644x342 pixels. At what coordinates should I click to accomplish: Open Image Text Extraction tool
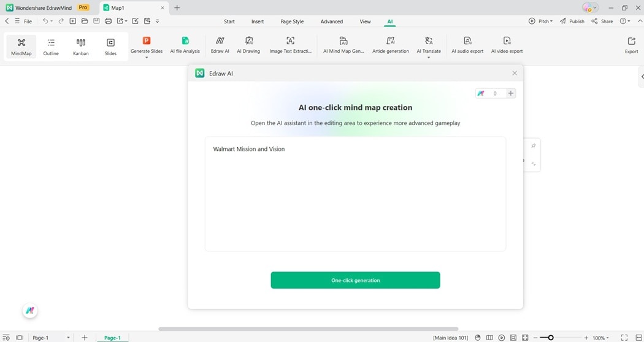(x=290, y=45)
